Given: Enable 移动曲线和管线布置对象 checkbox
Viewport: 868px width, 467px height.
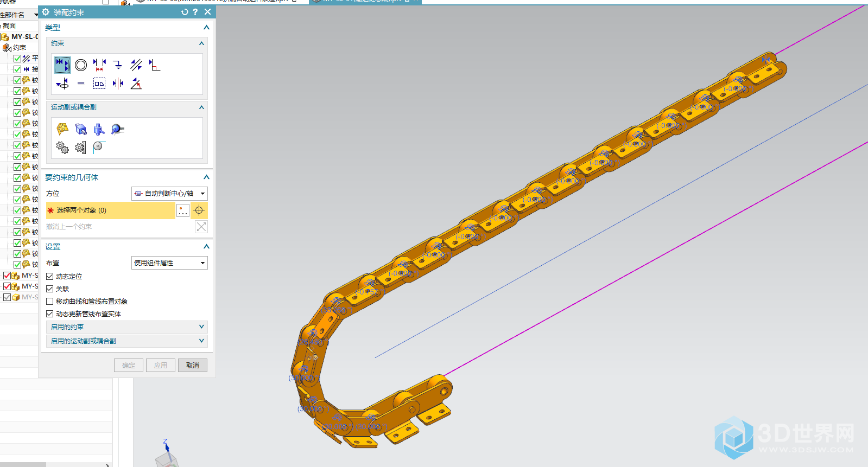Looking at the screenshot, I should pos(49,302).
